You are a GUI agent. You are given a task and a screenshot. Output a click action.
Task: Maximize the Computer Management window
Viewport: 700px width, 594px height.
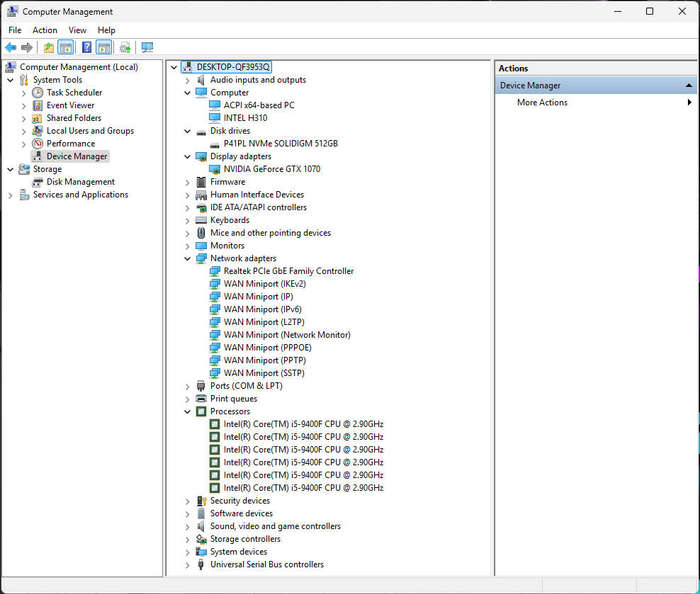650,12
